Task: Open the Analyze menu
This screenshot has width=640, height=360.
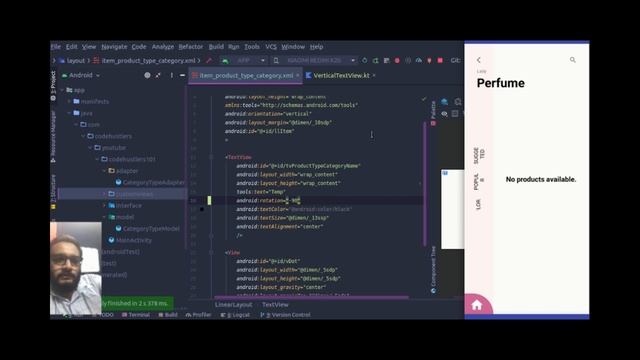Action: (162, 47)
